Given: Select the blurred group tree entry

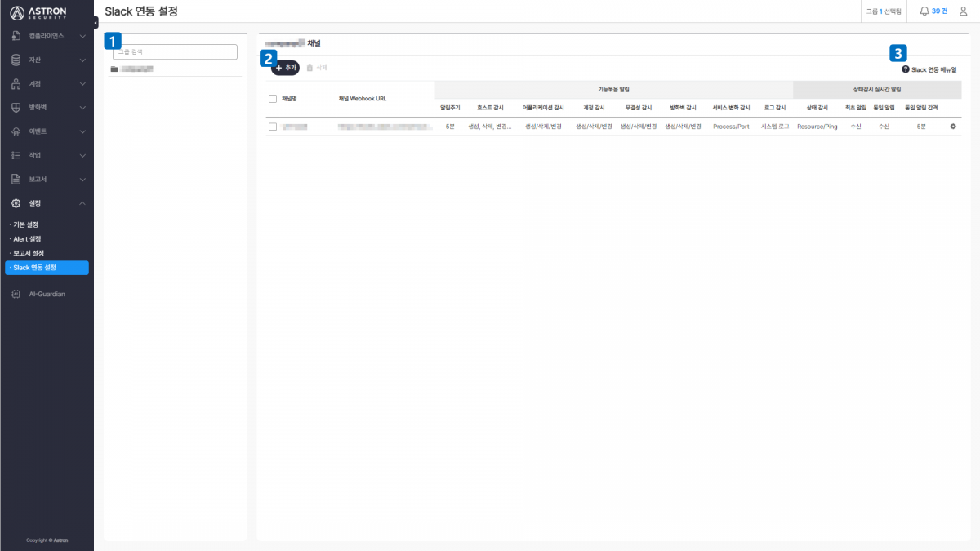Looking at the screenshot, I should point(137,69).
